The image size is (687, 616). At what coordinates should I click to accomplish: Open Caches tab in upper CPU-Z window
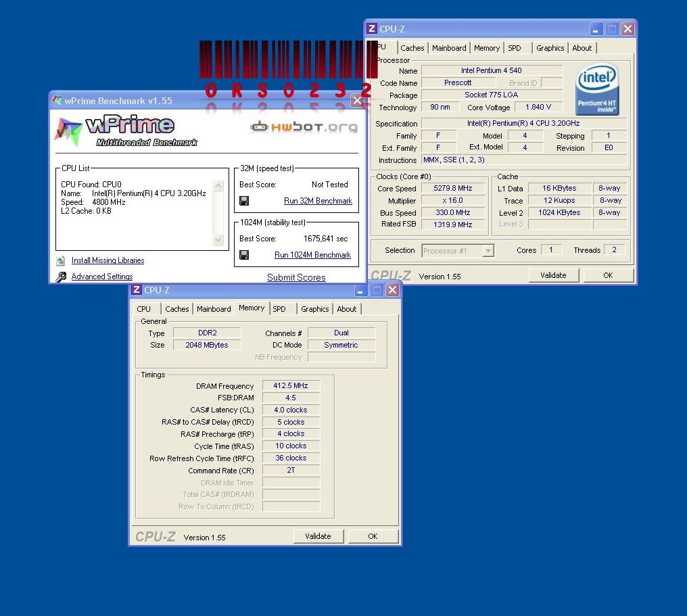click(x=412, y=48)
